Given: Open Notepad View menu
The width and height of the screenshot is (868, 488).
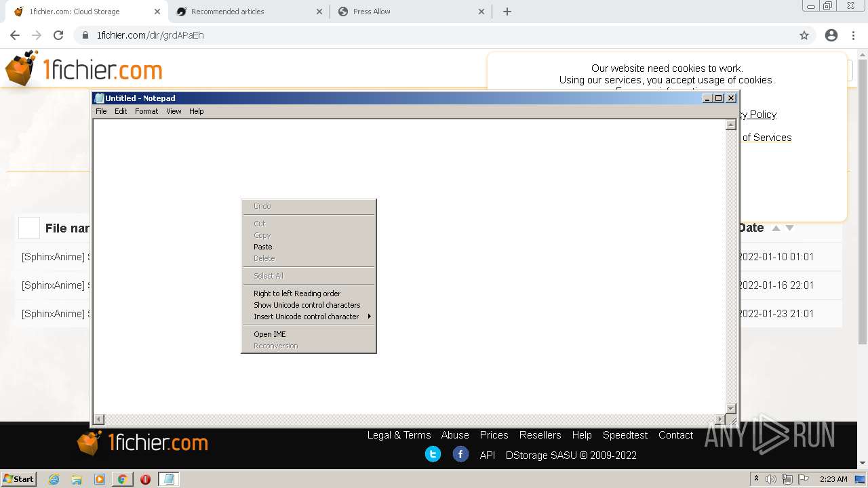Looking at the screenshot, I should [x=174, y=111].
